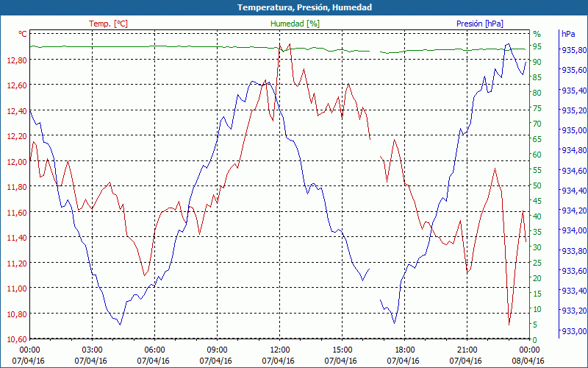
Task: Click pressure axis value '933,20'
Action: pyautogui.click(x=574, y=311)
